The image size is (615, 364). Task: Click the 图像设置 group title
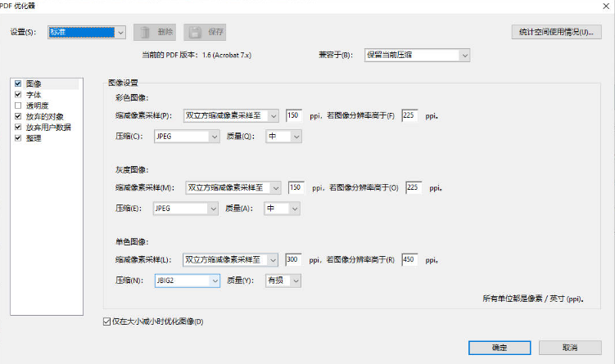123,83
